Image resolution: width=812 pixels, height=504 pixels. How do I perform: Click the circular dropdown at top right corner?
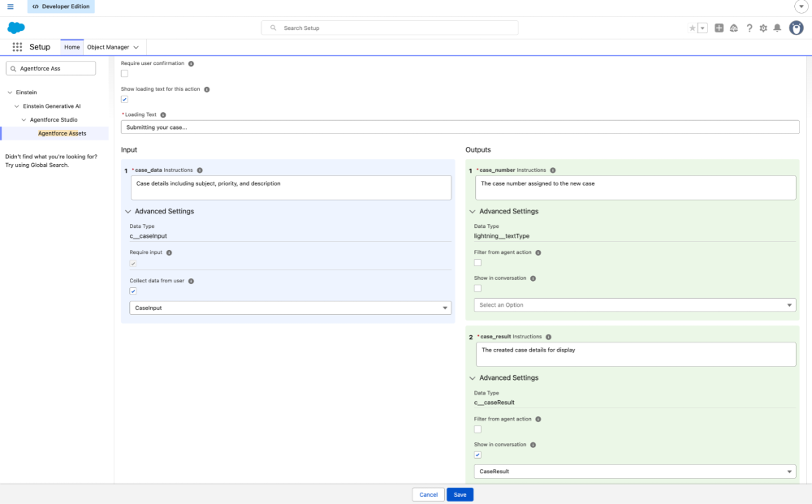pyautogui.click(x=801, y=6)
